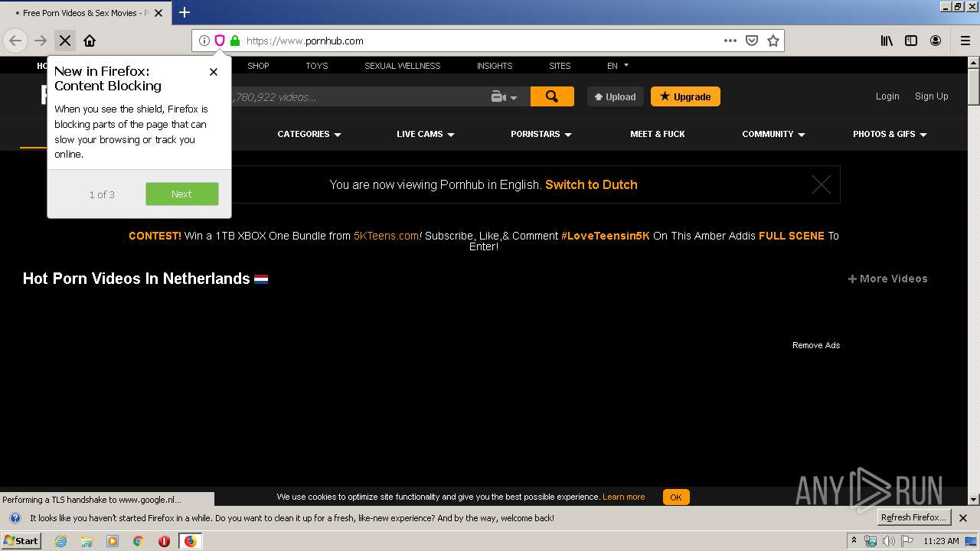Open the file explorer taskbar icon
This screenshot has height=551, width=980.
[87, 541]
